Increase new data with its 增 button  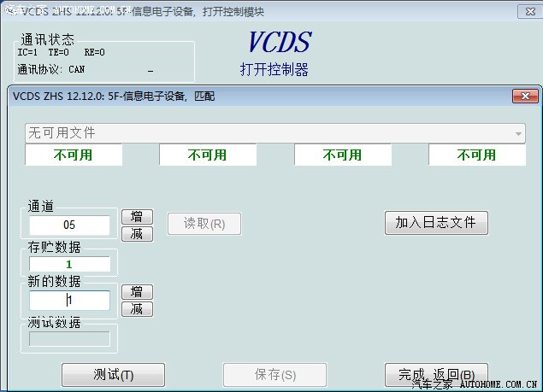[137, 292]
